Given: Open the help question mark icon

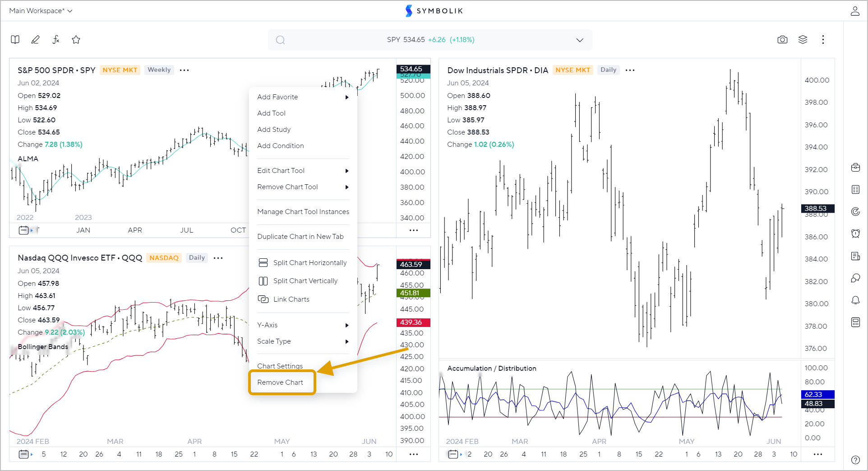Looking at the screenshot, I should click(x=855, y=460).
